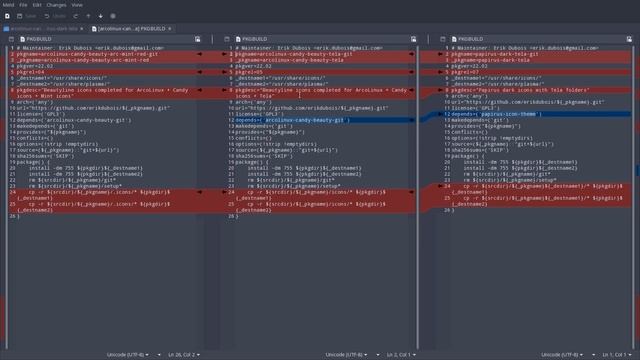Open the View menu
This screenshot has height=360, width=640.
point(77,5)
